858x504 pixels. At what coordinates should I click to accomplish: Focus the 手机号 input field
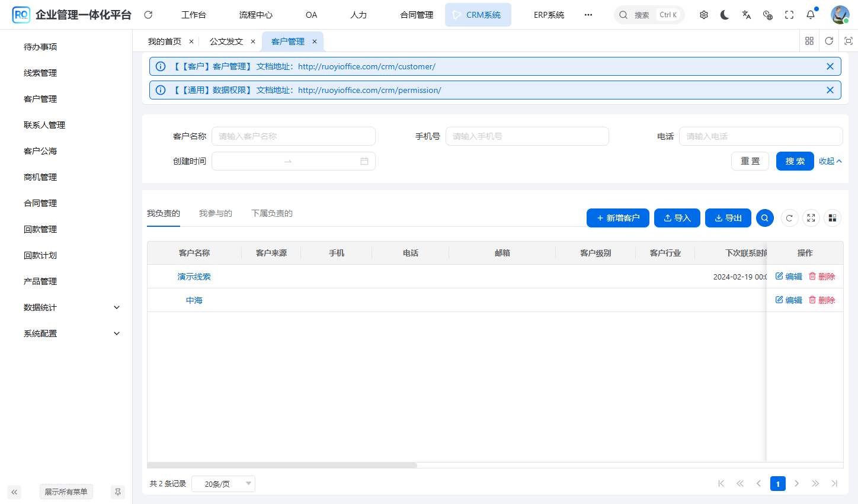(527, 136)
